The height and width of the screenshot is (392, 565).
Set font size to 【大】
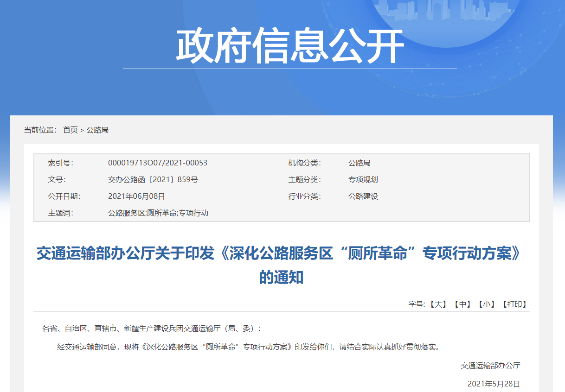pyautogui.click(x=437, y=304)
